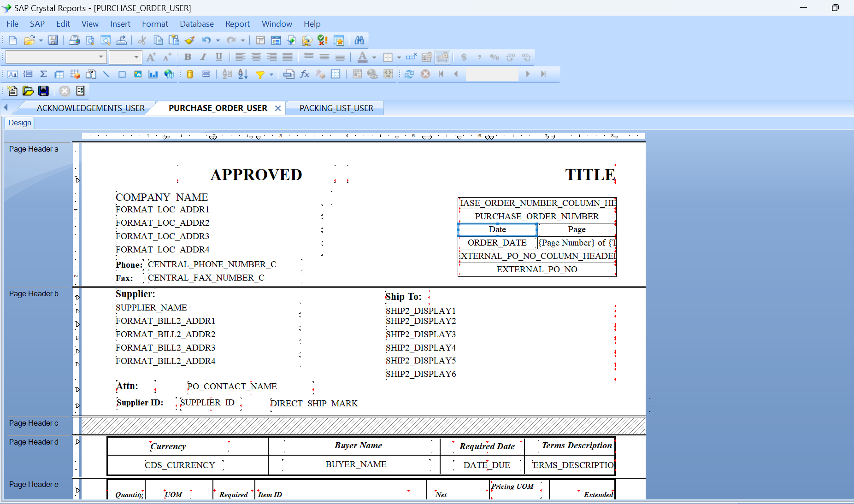
Task: Open the Database menu
Action: coord(197,24)
